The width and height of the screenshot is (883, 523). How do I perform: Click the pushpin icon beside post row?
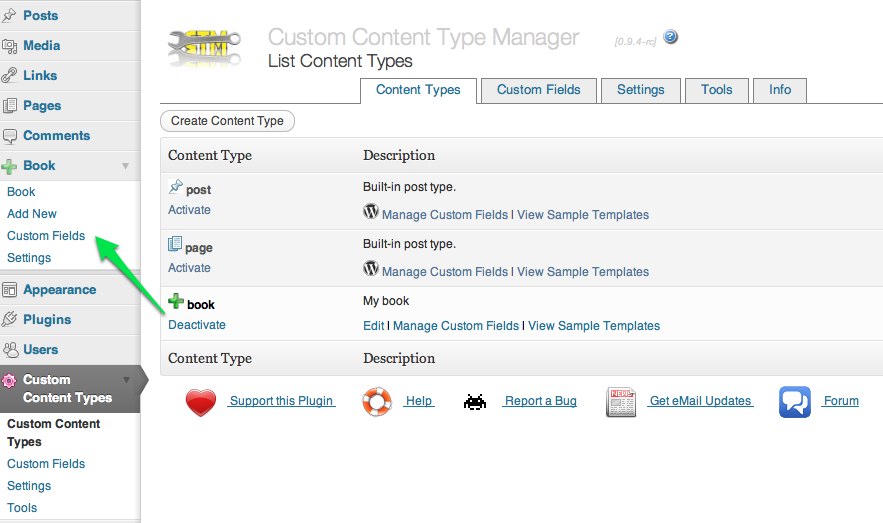click(x=176, y=186)
